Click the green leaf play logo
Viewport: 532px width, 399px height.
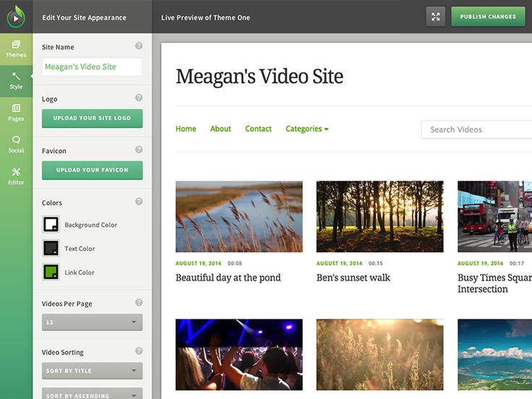click(16, 17)
